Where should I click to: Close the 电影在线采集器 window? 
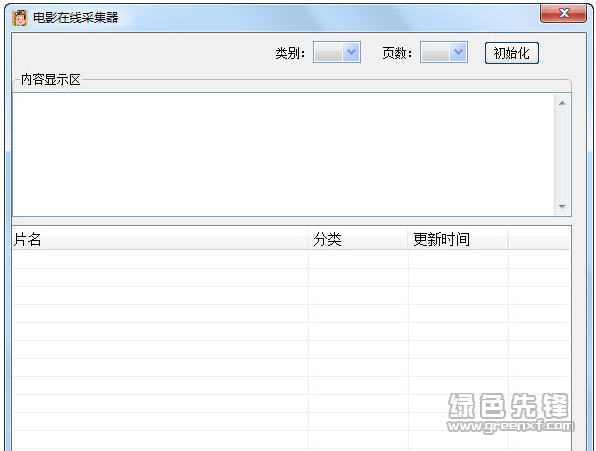pyautogui.click(x=563, y=13)
